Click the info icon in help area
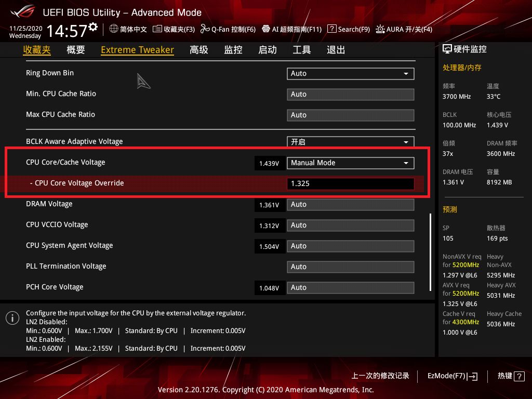Screen dimensions: 532x399 pyautogui.click(x=12, y=318)
